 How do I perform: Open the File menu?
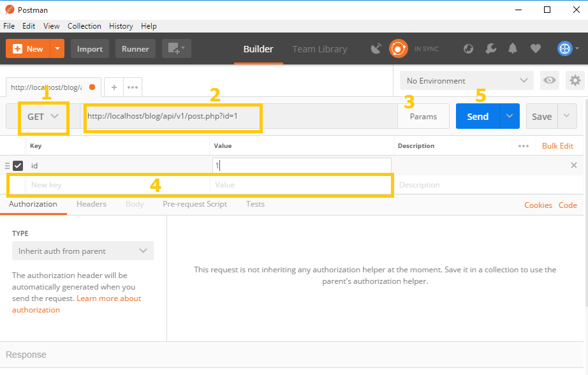9,26
